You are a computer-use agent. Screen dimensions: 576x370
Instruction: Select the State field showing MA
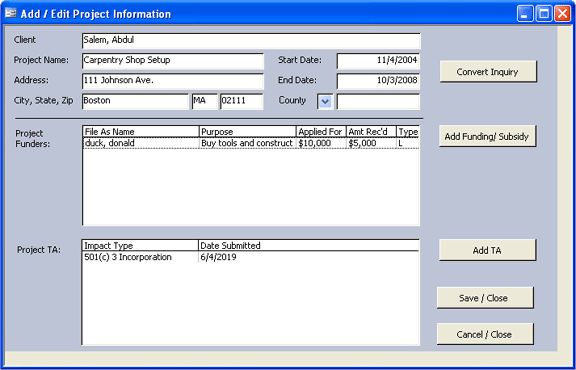[205, 101]
